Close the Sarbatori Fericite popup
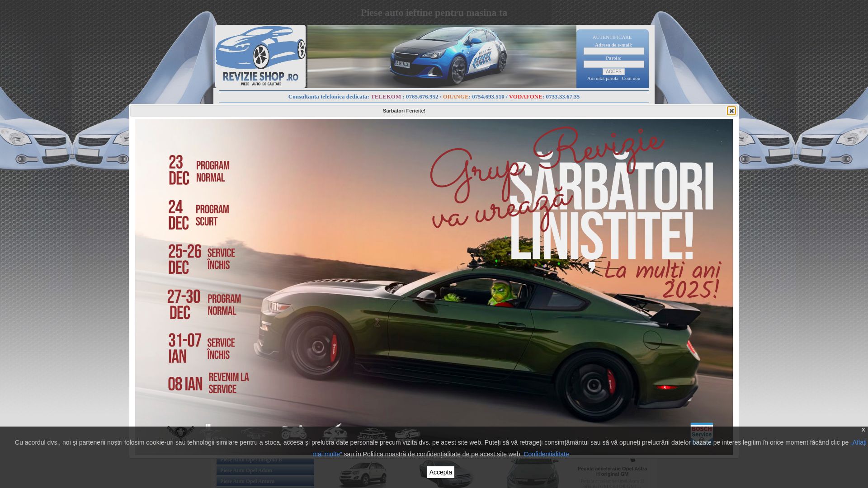The width and height of the screenshot is (868, 488). 731,111
